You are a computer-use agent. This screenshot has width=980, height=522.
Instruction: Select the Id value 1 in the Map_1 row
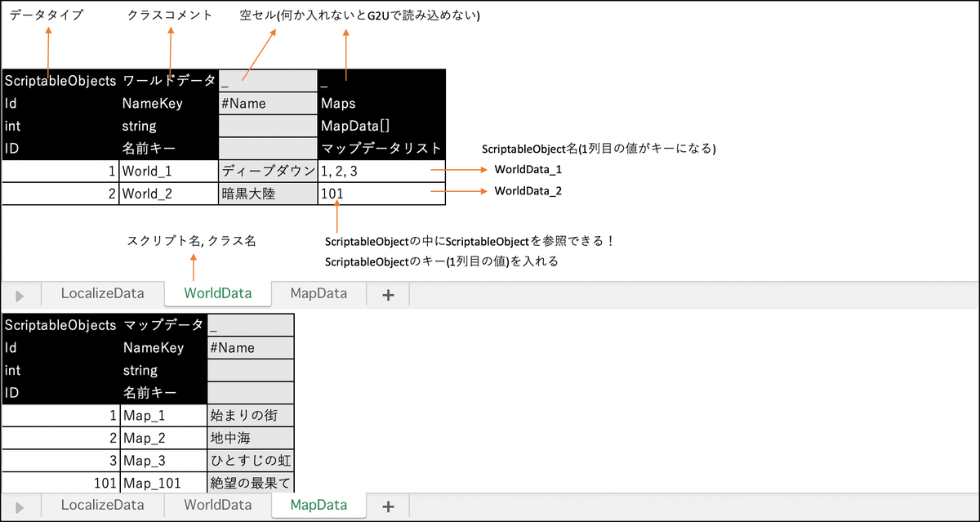tap(61, 416)
